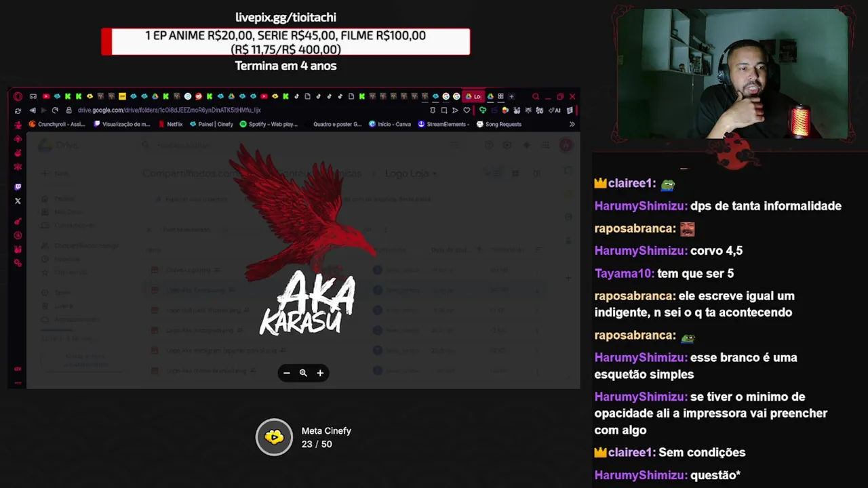This screenshot has height=488, width=868.
Task: Zoom in the image preview with plus button
Action: (x=320, y=373)
